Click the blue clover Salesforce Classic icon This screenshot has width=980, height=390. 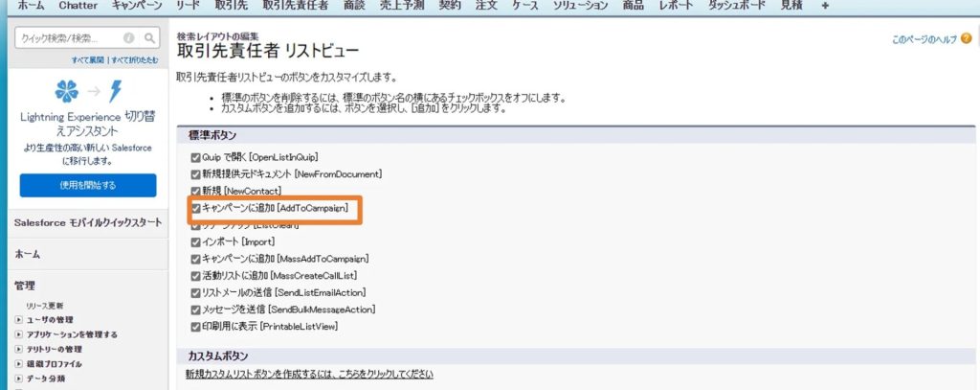coord(67,91)
